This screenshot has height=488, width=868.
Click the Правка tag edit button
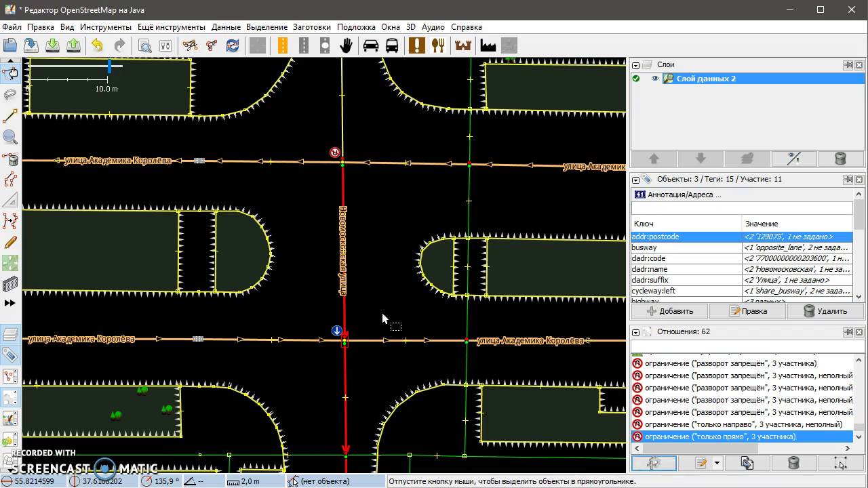748,311
